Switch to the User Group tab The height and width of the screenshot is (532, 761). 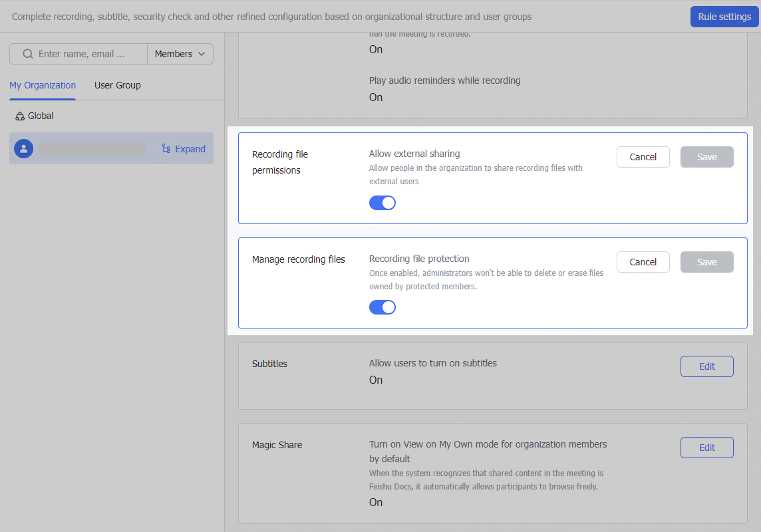(118, 85)
